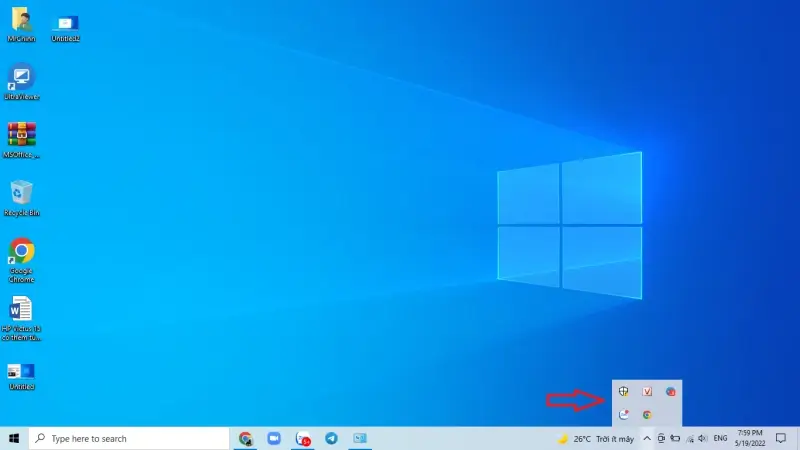Switch ENG input language indicator
Screen dimensions: 800x450
tap(719, 438)
